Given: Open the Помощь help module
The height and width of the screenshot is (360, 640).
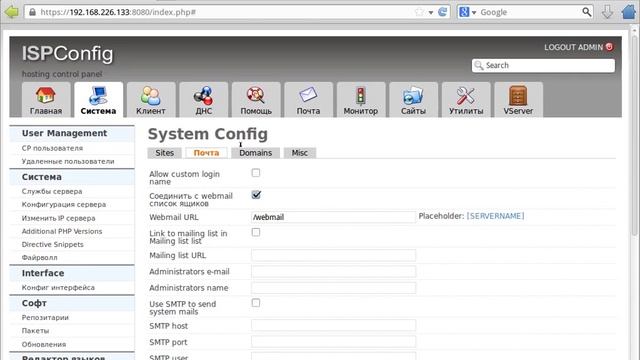Looking at the screenshot, I should tap(256, 100).
